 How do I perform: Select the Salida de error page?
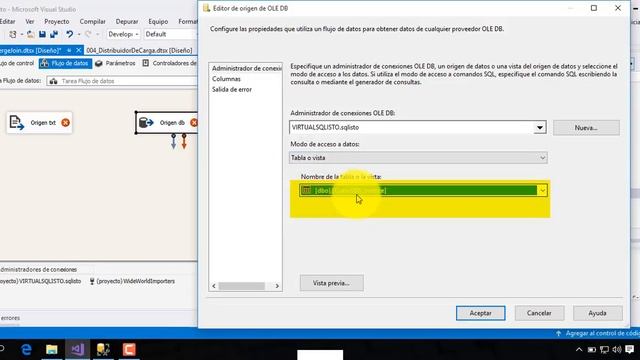(x=231, y=89)
